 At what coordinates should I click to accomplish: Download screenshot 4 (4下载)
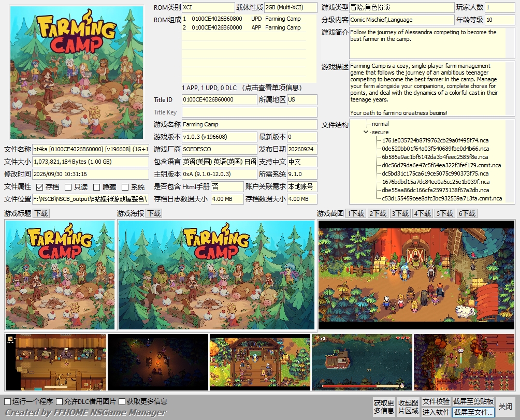(422, 213)
